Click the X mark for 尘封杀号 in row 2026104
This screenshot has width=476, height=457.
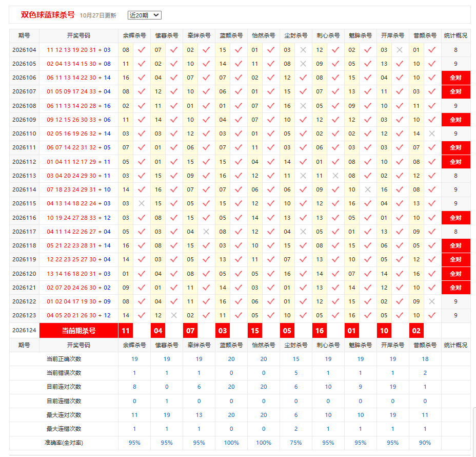(303, 50)
